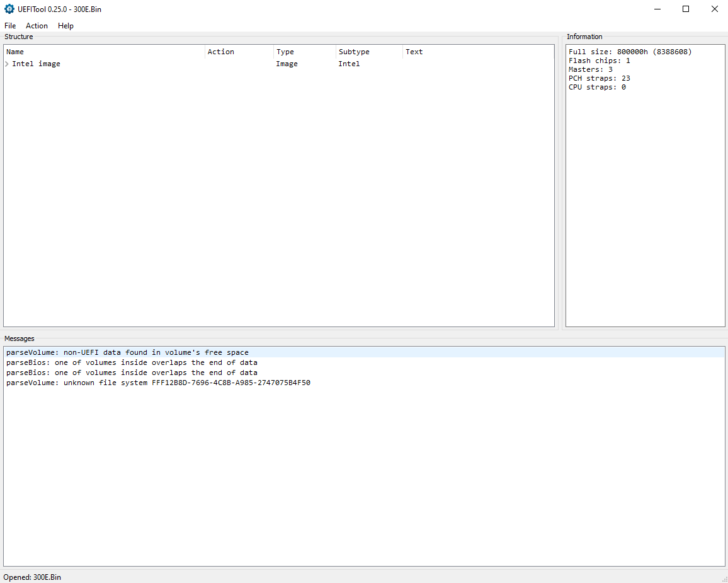Image resolution: width=728 pixels, height=583 pixels.
Task: Minimize the UEFITool window
Action: [657, 9]
